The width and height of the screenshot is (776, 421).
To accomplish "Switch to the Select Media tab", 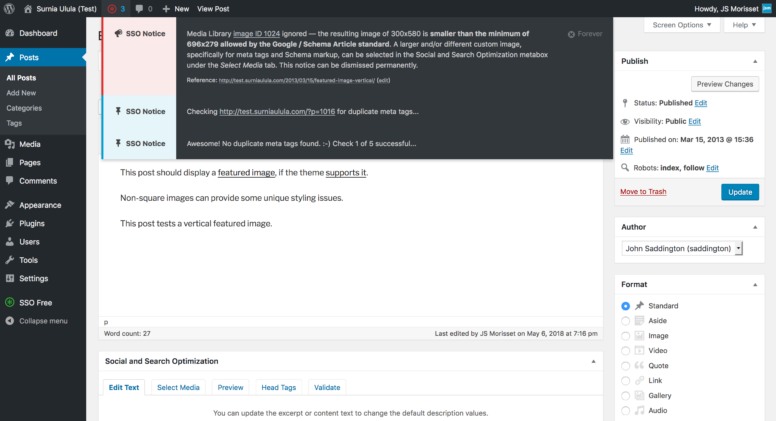I will [178, 387].
